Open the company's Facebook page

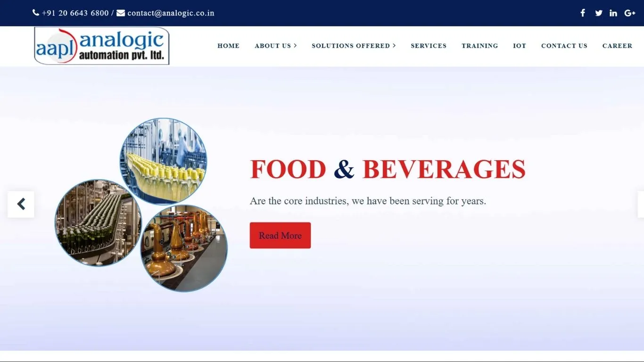[x=583, y=13]
